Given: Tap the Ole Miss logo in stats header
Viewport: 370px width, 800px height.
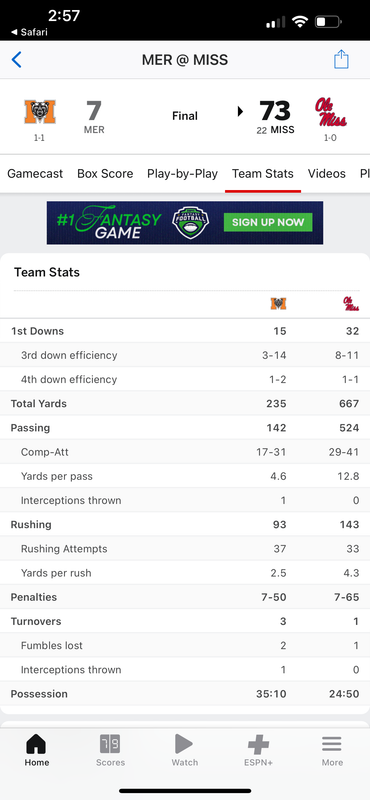Looking at the screenshot, I should tap(351, 304).
